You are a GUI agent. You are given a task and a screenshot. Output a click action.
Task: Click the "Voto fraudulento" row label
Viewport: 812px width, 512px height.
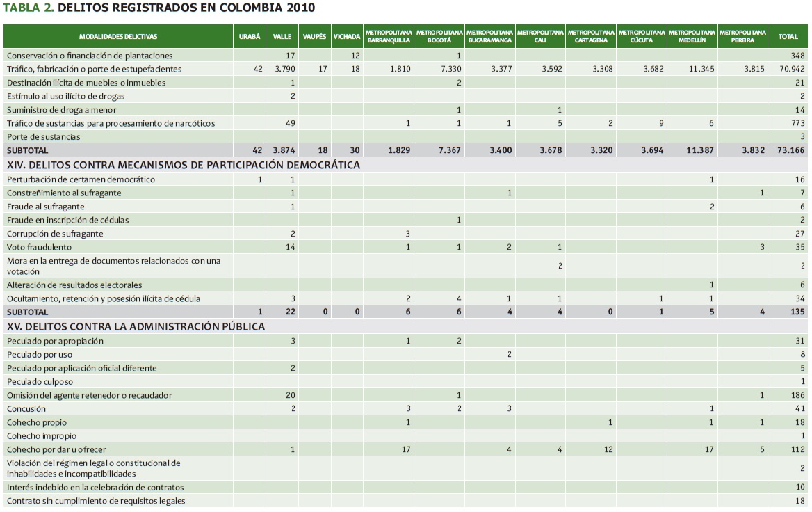point(39,247)
